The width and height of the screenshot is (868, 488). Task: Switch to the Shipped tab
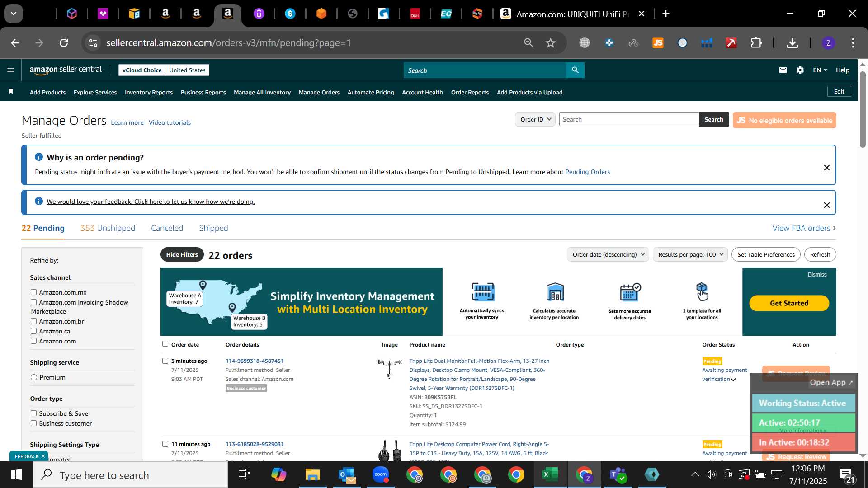click(213, 228)
